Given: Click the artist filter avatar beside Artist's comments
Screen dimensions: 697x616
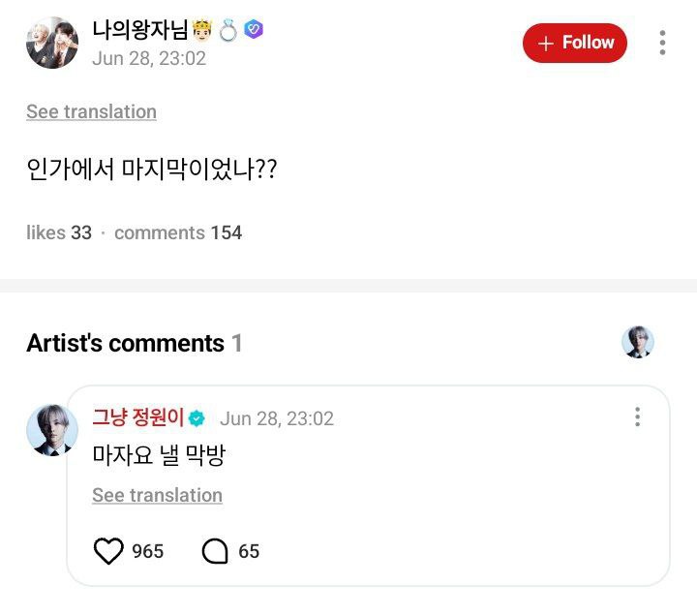Looking at the screenshot, I should (637, 342).
